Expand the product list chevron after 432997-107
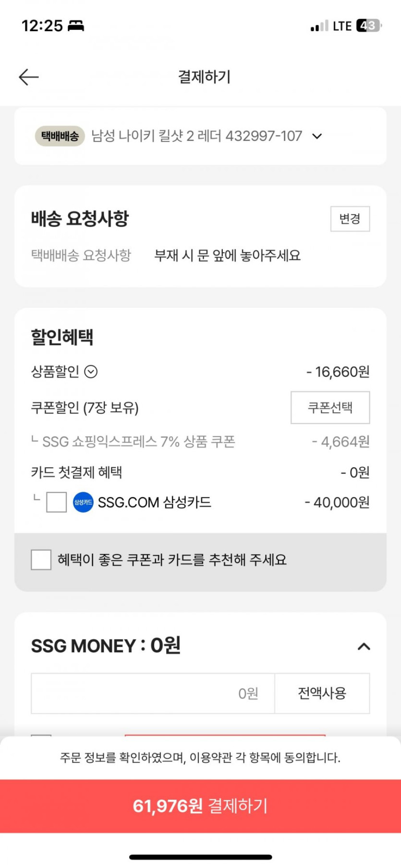 click(317, 136)
